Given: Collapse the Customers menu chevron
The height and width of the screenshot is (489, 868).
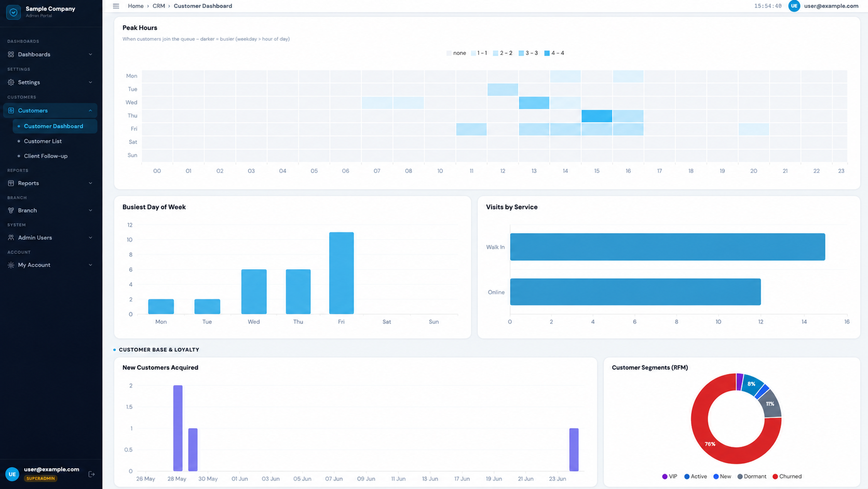Looking at the screenshot, I should tap(90, 111).
